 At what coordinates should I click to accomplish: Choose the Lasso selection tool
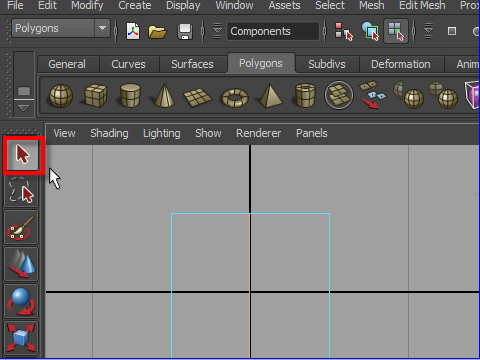click(x=21, y=191)
